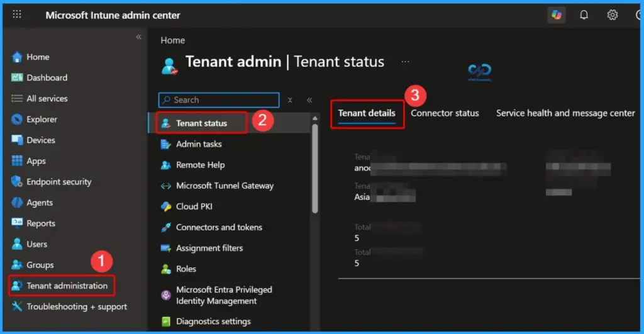The image size is (644, 334).
Task: Click the Tenant admin page icon
Action: click(169, 66)
